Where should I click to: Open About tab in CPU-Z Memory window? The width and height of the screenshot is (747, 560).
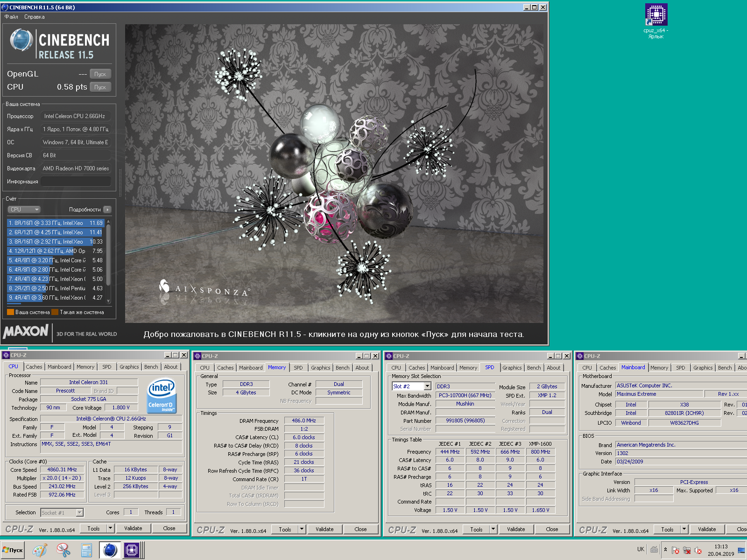[x=362, y=368]
